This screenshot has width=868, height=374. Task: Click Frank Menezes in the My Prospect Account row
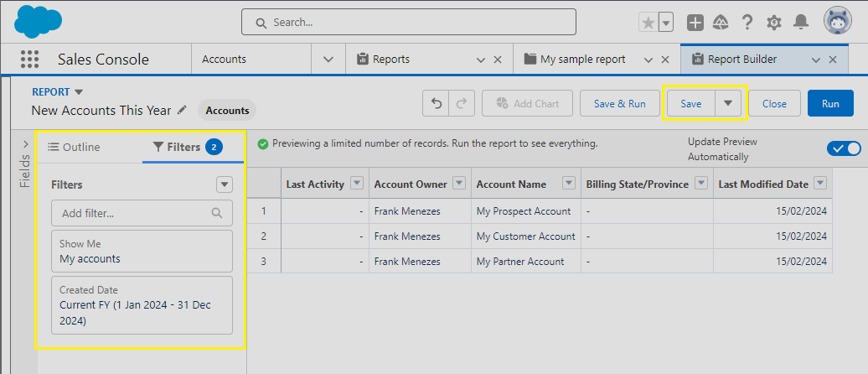pos(407,211)
